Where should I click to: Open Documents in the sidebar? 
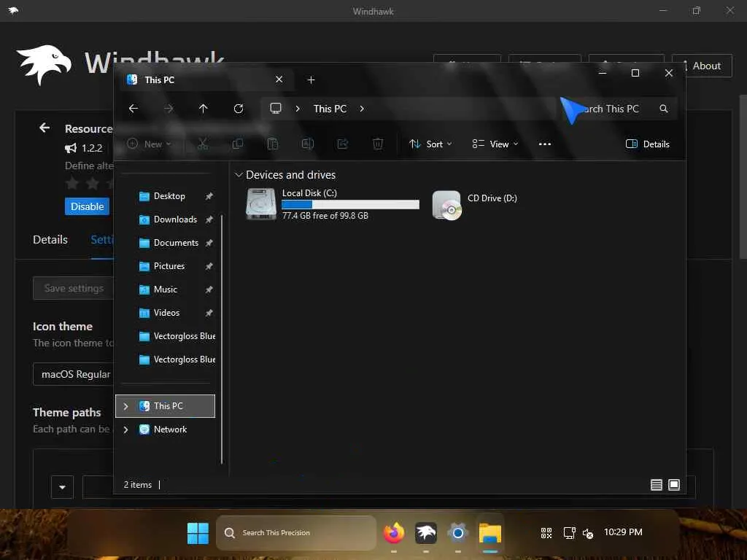[x=175, y=243]
